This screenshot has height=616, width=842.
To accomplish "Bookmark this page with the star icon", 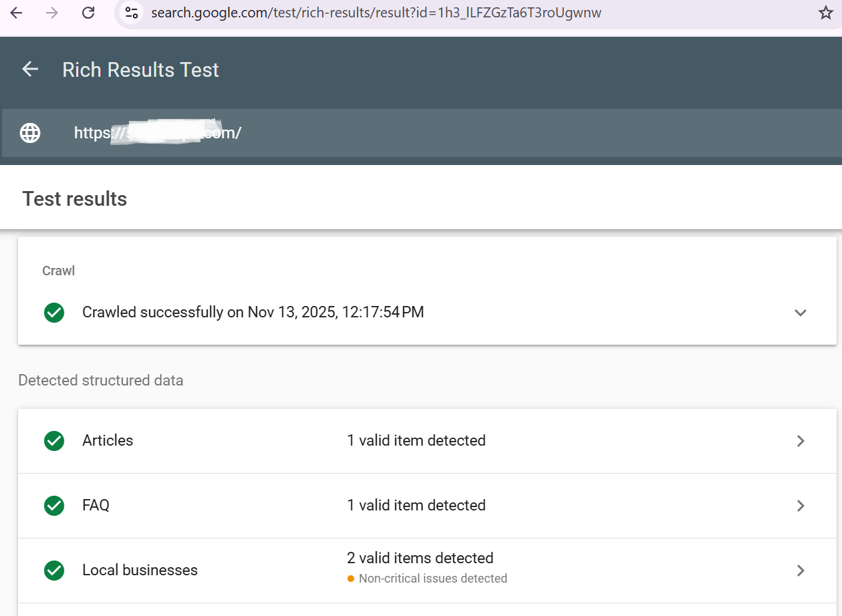I will pyautogui.click(x=825, y=13).
